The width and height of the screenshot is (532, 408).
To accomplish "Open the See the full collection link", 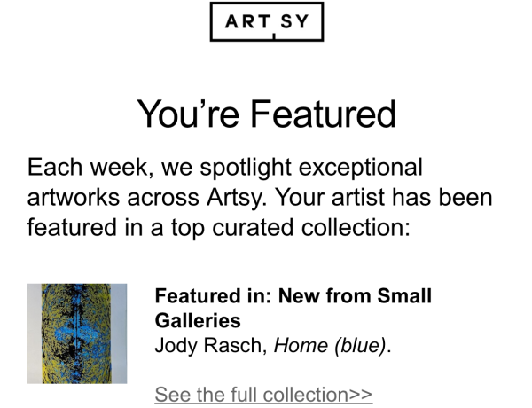I will pyautogui.click(x=263, y=395).
